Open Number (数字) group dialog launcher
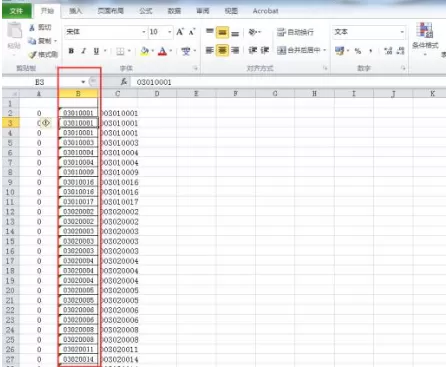Image resolution: width=446 pixels, height=367 pixels. (403, 68)
